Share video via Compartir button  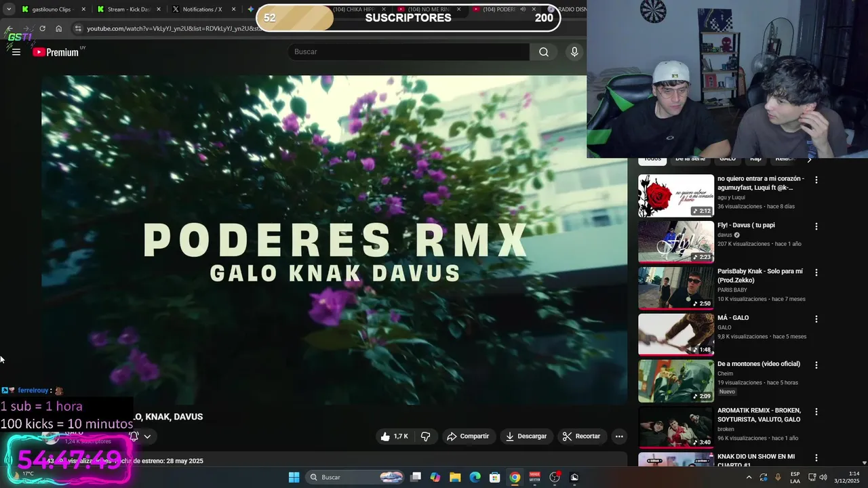(x=468, y=436)
